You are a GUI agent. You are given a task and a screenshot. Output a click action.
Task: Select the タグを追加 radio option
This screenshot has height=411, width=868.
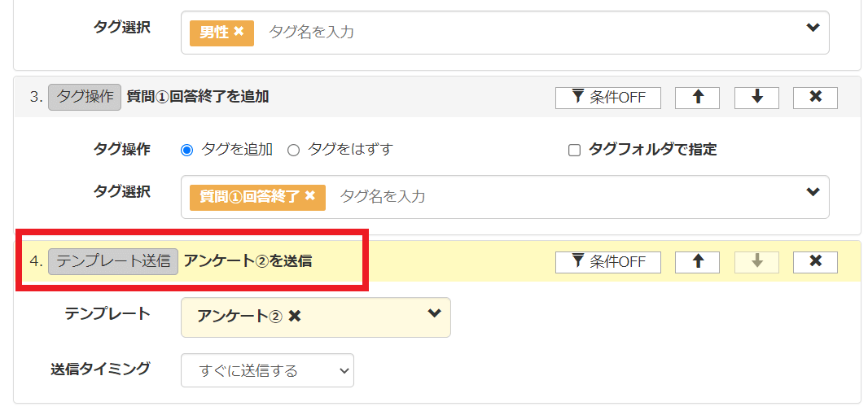click(x=187, y=151)
